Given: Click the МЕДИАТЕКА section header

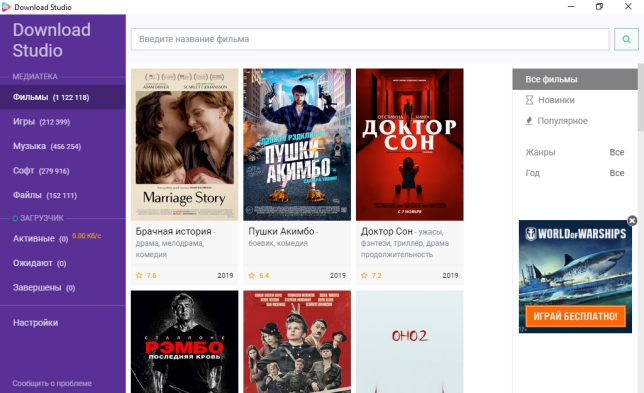Looking at the screenshot, I should [x=35, y=77].
